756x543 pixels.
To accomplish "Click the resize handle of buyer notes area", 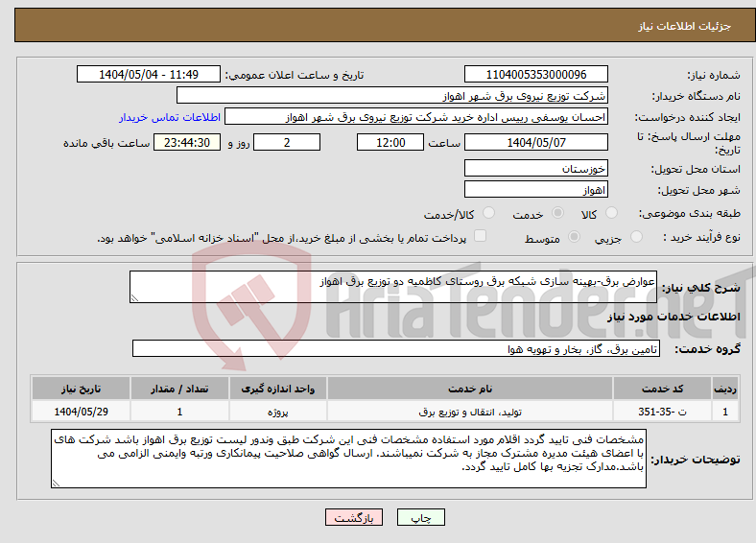I will [x=56, y=483].
